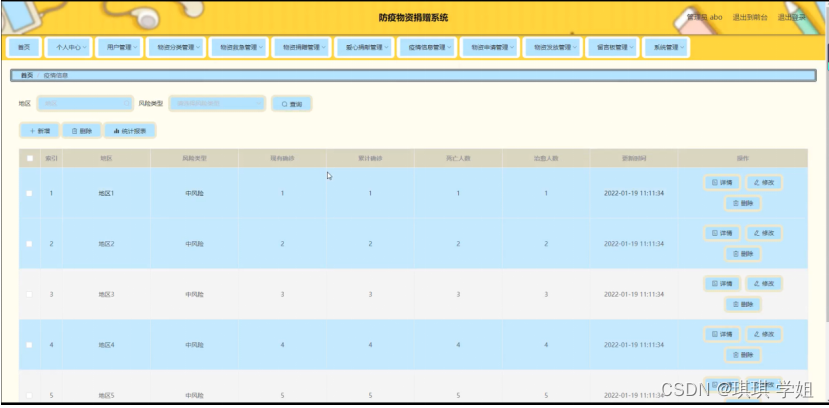Edit the 地区3 record
Viewport: 829px width, 408px height.
click(764, 284)
